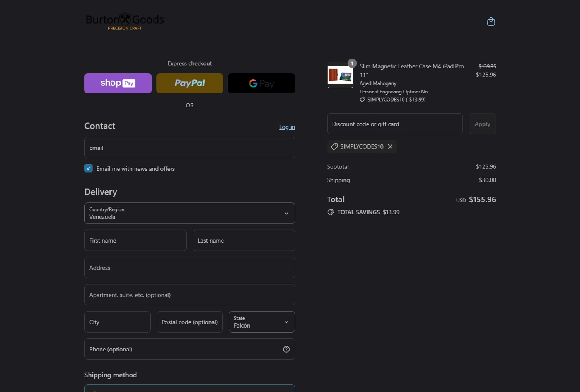Click the Shipping method heading
Screen dimensions: 580x392
[x=111, y=375]
